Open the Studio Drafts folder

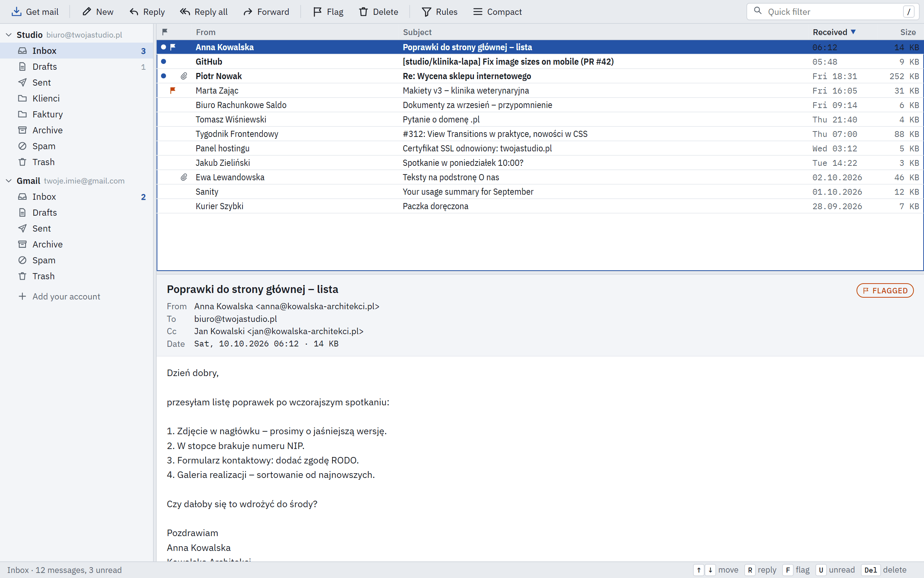tap(77, 66)
